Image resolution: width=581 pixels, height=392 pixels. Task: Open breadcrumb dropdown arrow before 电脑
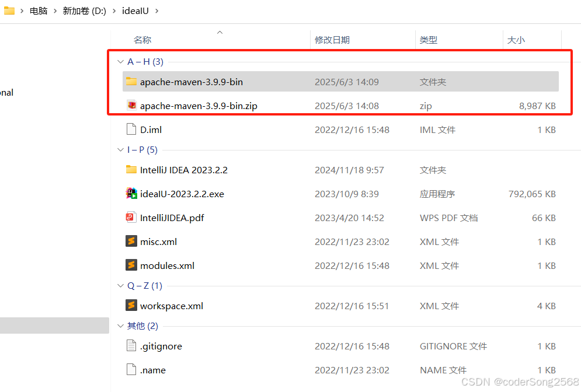coord(22,11)
